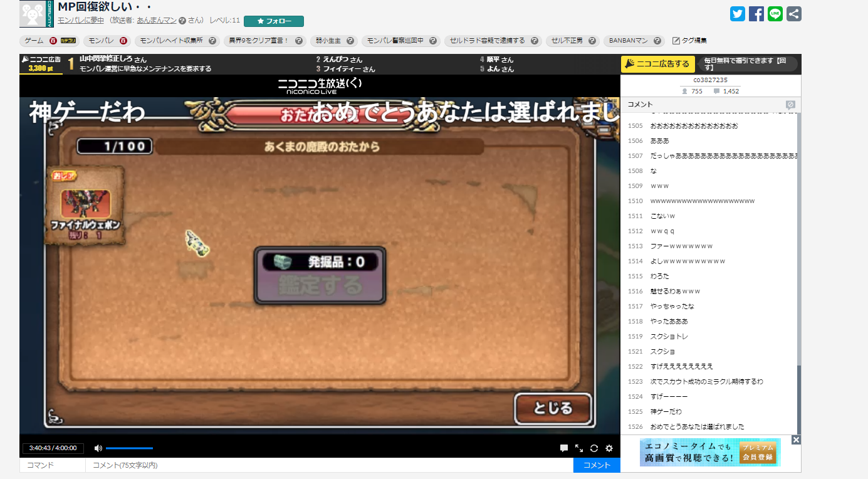Open the ニコニコ広告 points tab
The height and width of the screenshot is (479, 868).
click(41, 64)
